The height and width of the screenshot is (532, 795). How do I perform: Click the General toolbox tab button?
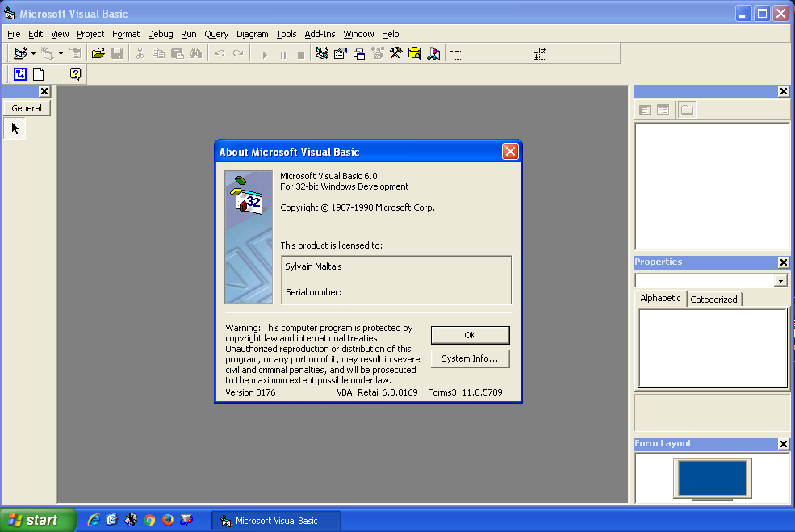tap(27, 108)
